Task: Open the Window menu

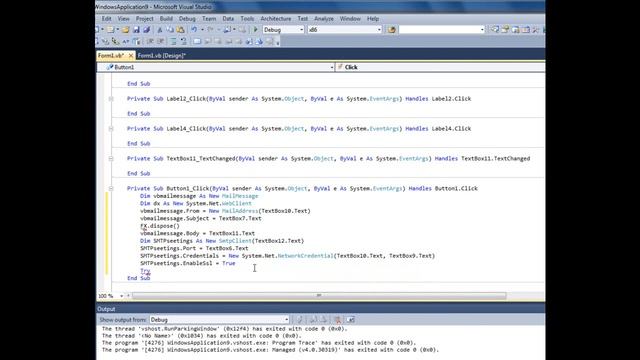Action: 350,19
